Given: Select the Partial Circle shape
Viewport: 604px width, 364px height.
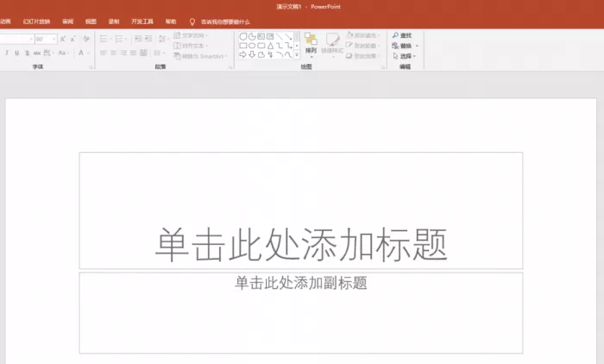Looking at the screenshot, I should pyautogui.click(x=252, y=36).
